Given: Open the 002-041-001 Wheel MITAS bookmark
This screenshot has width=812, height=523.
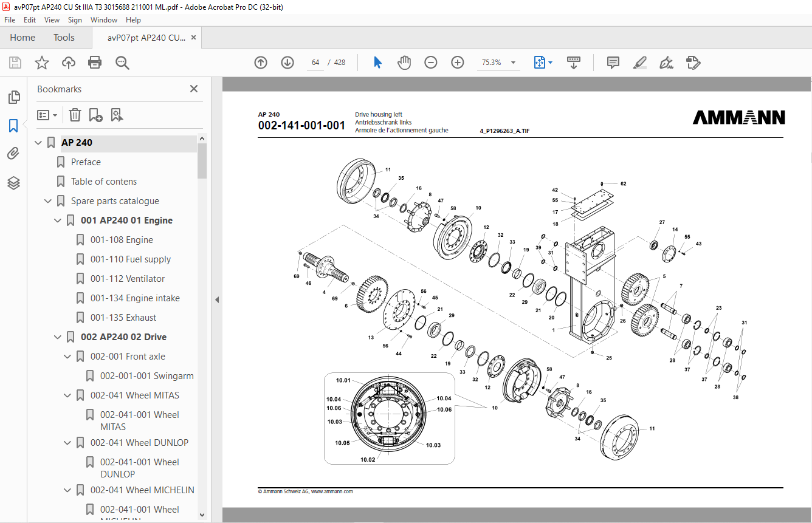Looking at the screenshot, I should coord(140,420).
